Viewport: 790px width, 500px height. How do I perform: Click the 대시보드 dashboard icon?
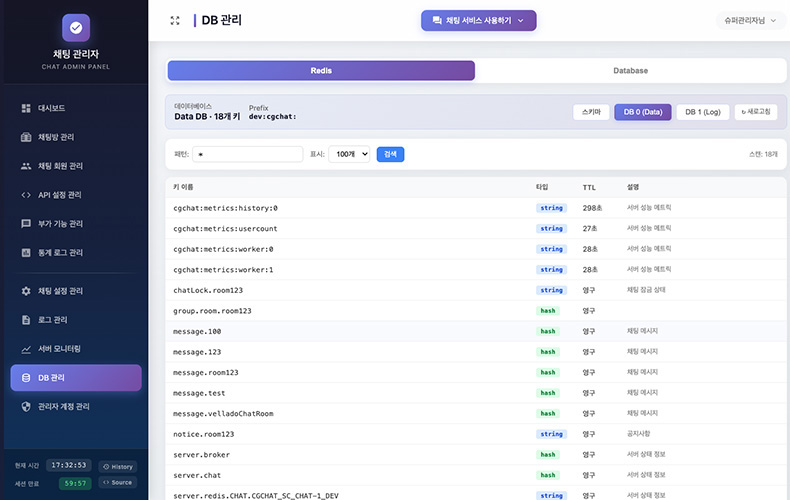pyautogui.click(x=26, y=108)
